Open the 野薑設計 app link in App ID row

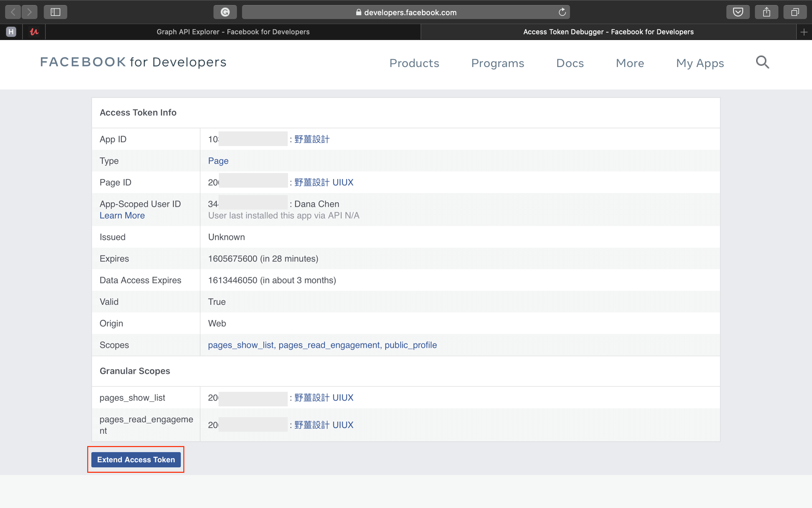pos(312,139)
